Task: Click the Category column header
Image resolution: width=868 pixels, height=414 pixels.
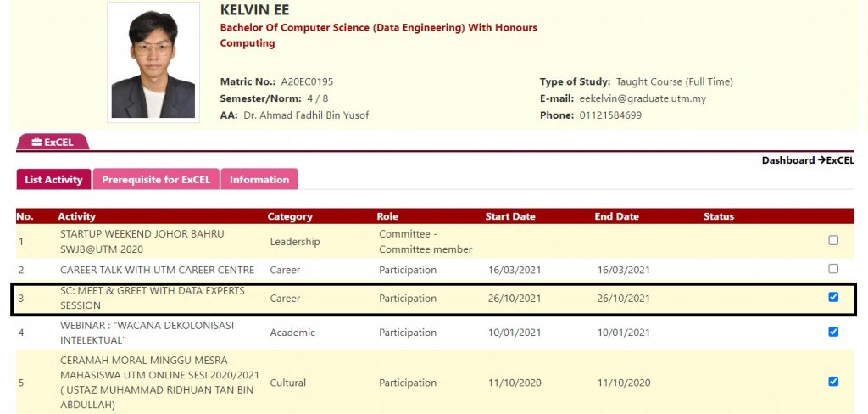Action: (290, 216)
